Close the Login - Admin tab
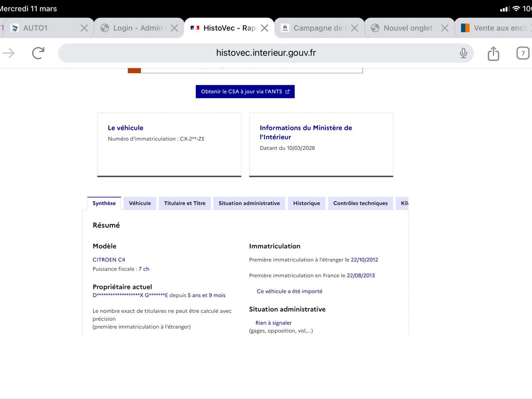Viewport: 532px width, 399px height. (174, 28)
